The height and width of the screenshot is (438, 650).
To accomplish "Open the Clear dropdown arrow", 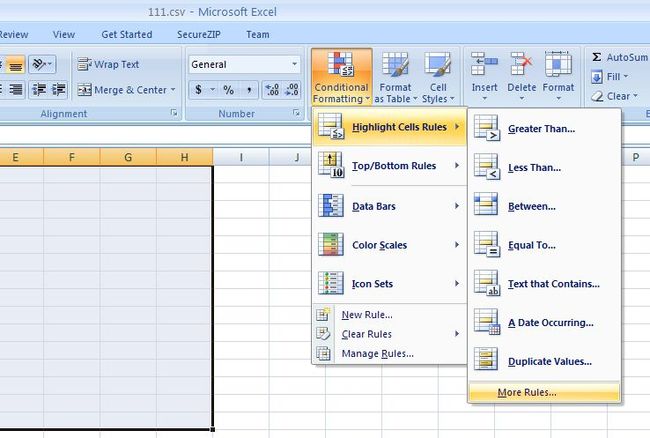I will point(635,96).
